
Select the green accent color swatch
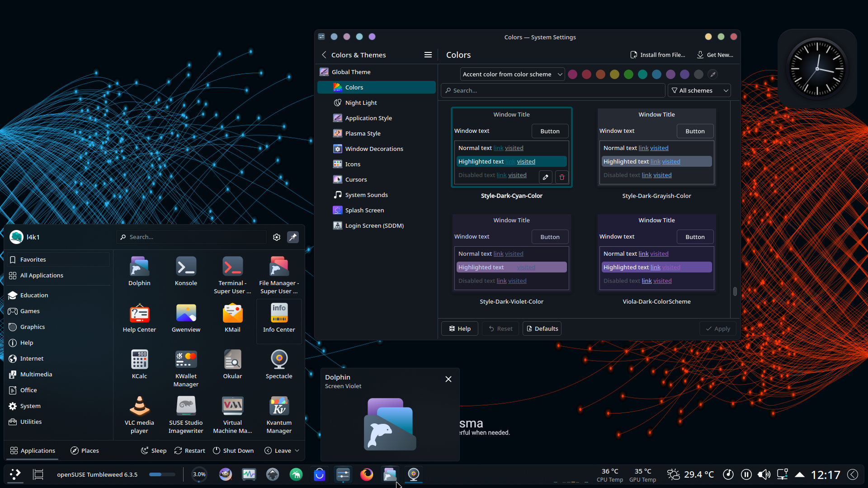pyautogui.click(x=628, y=75)
